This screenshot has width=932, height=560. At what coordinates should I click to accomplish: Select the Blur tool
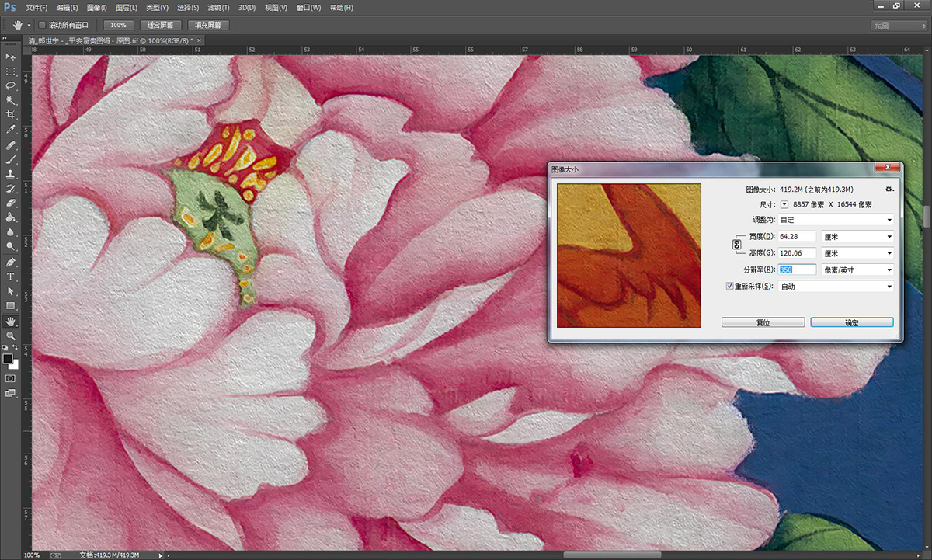click(x=11, y=231)
